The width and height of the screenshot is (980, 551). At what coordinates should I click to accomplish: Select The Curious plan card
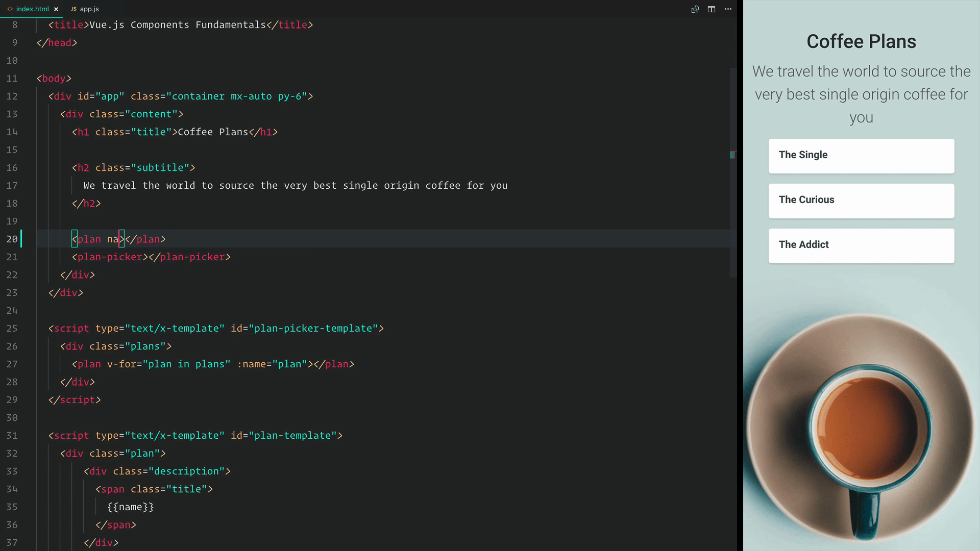pyautogui.click(x=861, y=201)
